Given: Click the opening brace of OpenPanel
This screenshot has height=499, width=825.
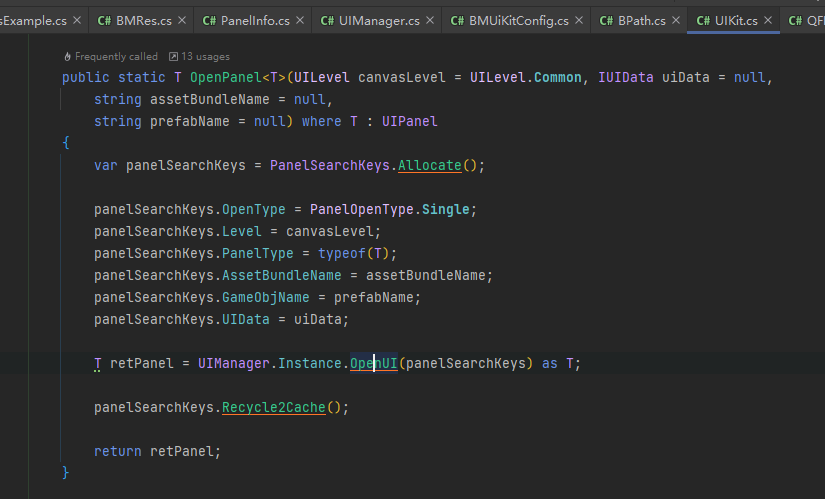Looking at the screenshot, I should point(66,143).
